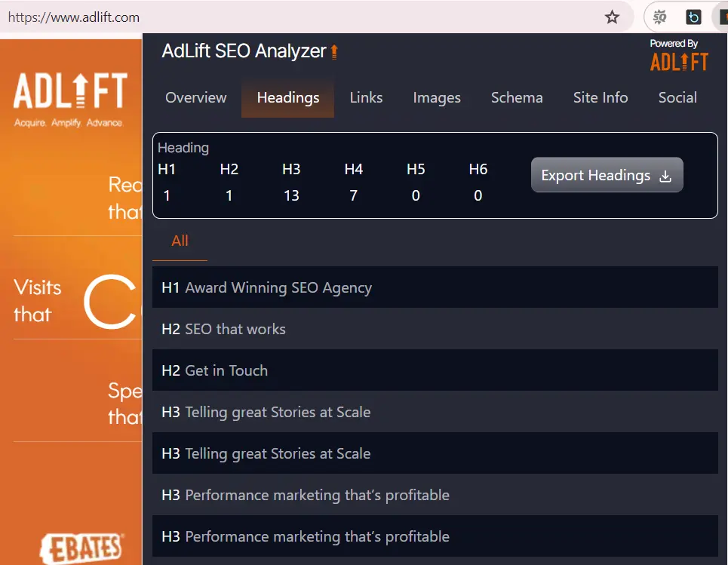Image resolution: width=728 pixels, height=565 pixels.
Task: Select the Headings tab
Action: (288, 98)
